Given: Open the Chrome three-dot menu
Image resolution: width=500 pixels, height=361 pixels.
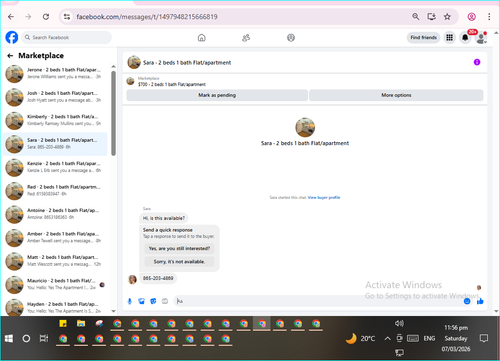Looking at the screenshot, I should (x=489, y=17).
